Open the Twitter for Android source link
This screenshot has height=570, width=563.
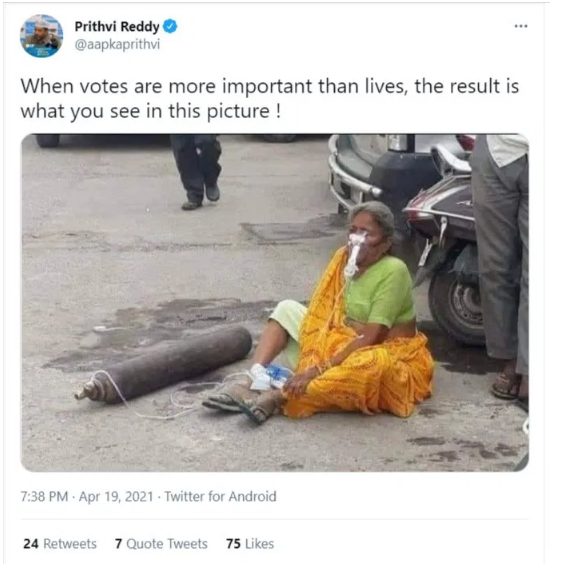coord(220,497)
